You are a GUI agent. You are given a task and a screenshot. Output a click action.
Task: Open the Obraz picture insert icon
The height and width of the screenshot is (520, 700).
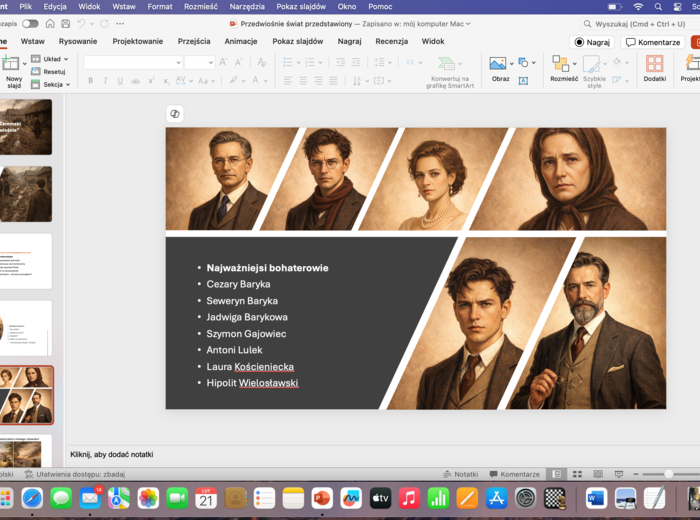tap(498, 64)
